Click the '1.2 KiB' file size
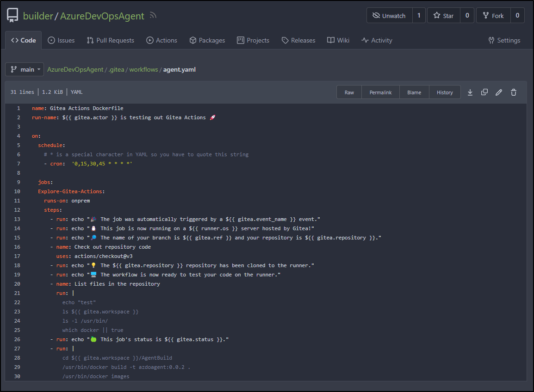The image size is (534, 392). point(52,92)
